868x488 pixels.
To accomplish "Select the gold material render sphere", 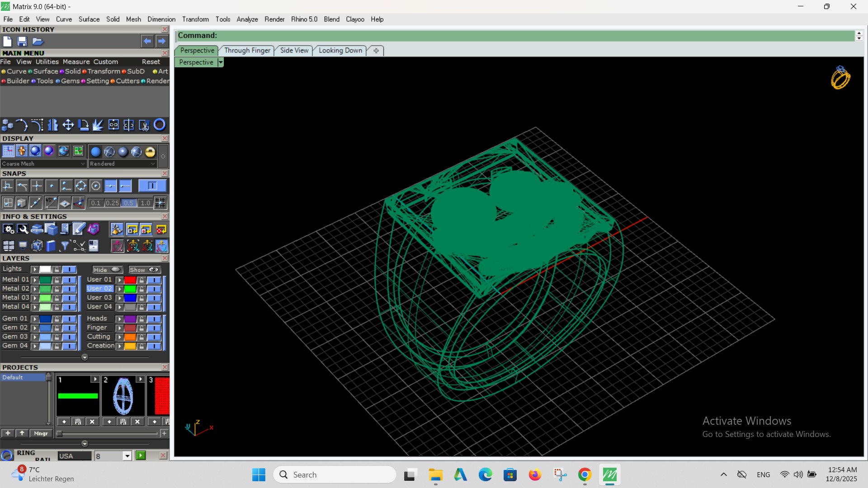I will (150, 152).
